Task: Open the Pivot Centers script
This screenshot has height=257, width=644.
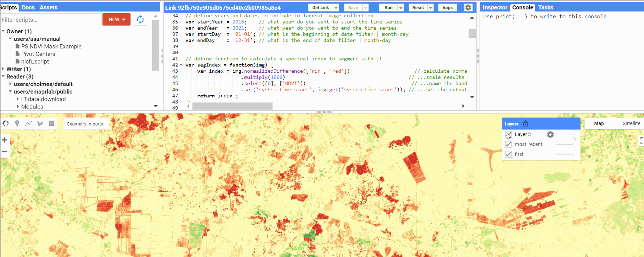Action: (38, 54)
